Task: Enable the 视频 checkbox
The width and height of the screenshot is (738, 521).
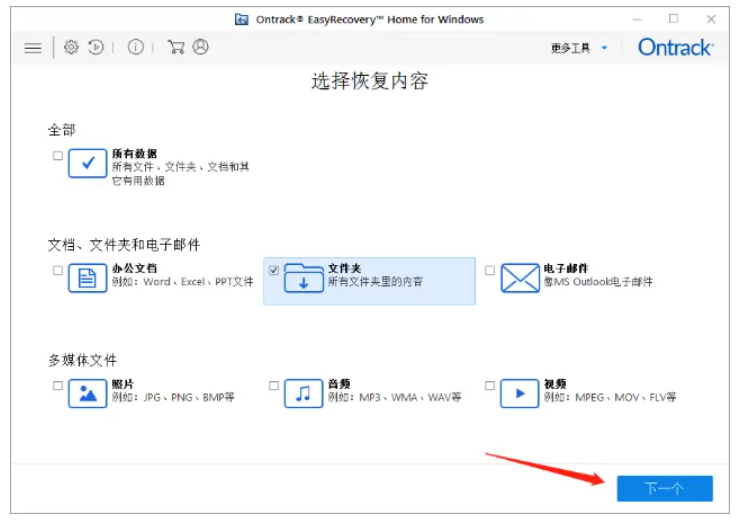Action: click(x=490, y=385)
